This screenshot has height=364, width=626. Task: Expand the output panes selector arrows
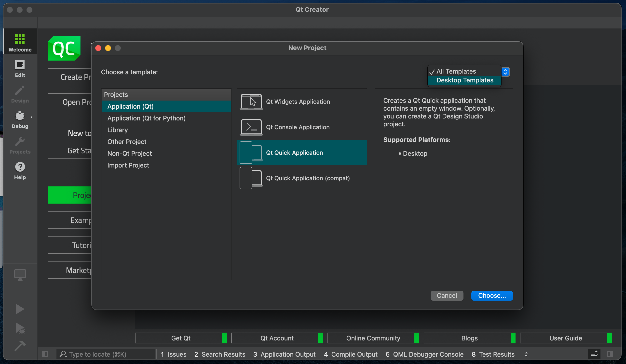[526, 354]
